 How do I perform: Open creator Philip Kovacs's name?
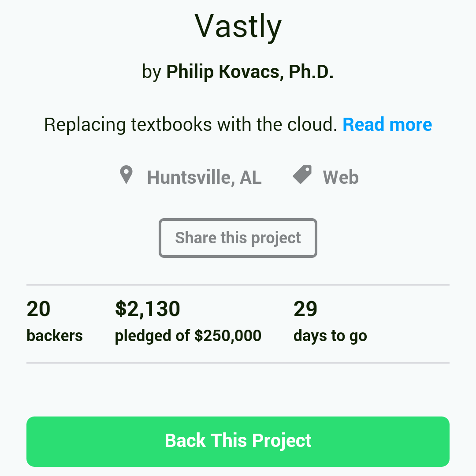(x=249, y=72)
